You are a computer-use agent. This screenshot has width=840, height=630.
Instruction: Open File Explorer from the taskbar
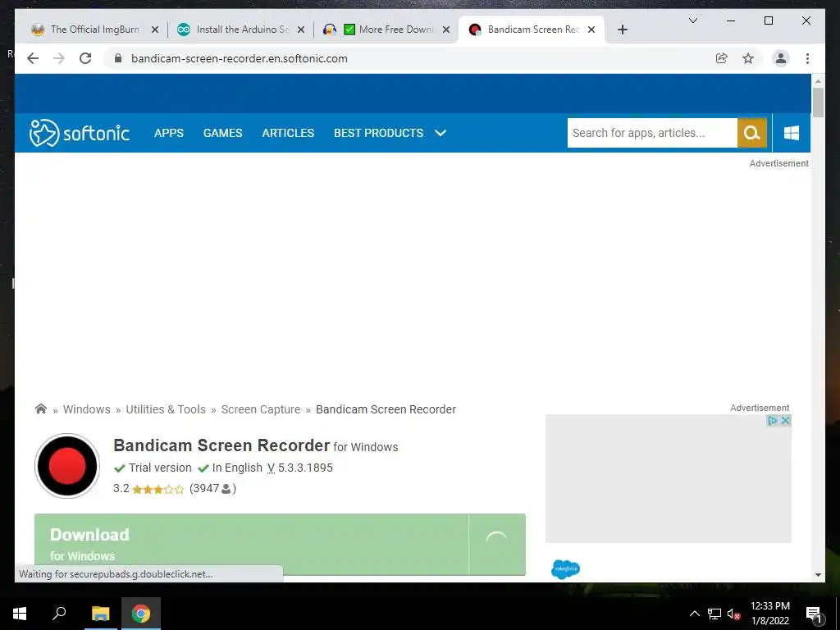(x=100, y=614)
